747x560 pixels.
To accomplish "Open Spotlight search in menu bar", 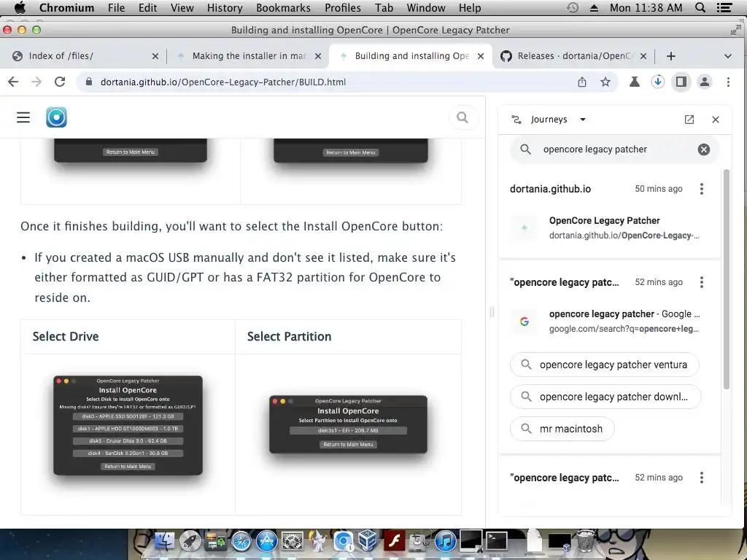I will tap(700, 7).
